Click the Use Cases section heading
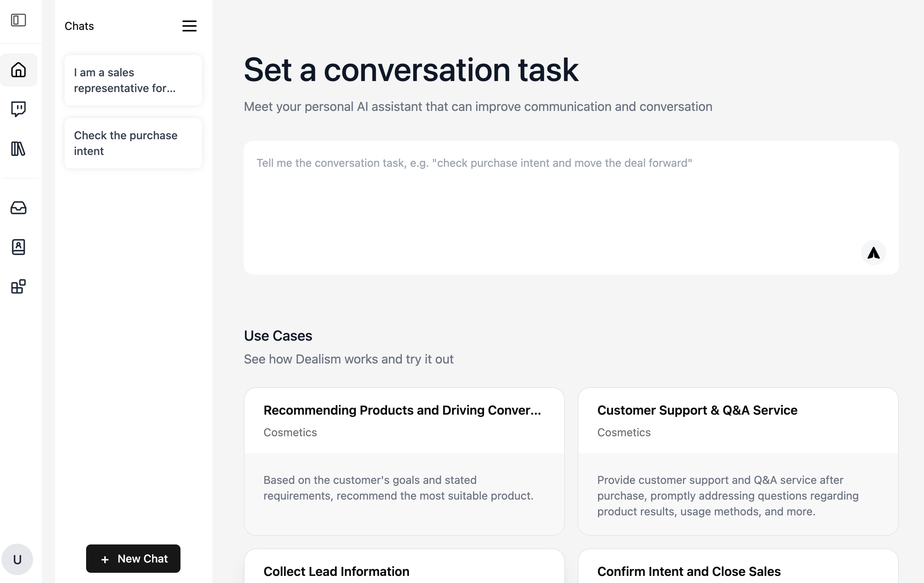924x583 pixels. pyautogui.click(x=278, y=336)
